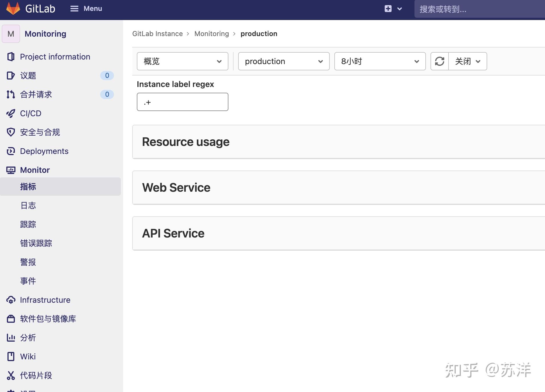The width and height of the screenshot is (545, 392).
Task: Go to Monitoring breadcrumb link
Action: pos(212,33)
